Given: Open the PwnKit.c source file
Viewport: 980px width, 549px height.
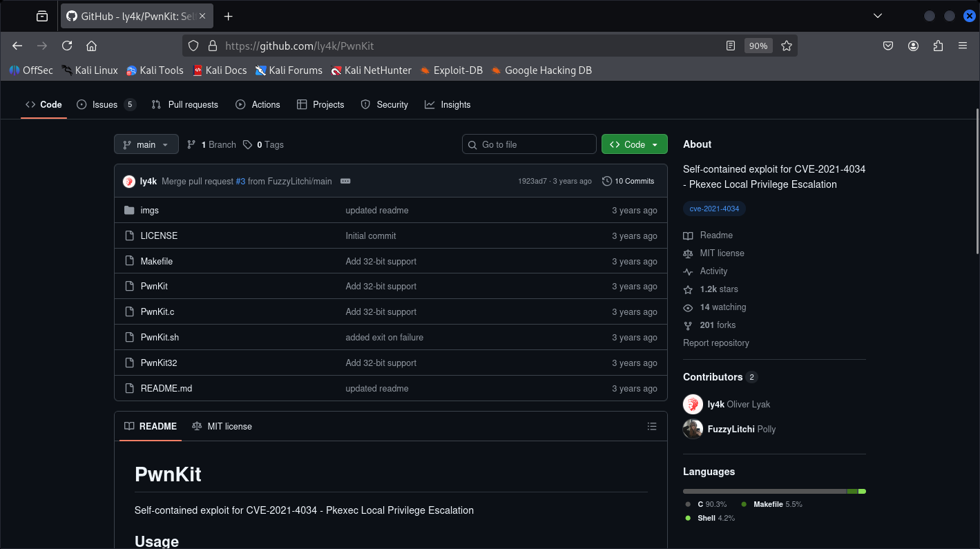Looking at the screenshot, I should pyautogui.click(x=157, y=311).
